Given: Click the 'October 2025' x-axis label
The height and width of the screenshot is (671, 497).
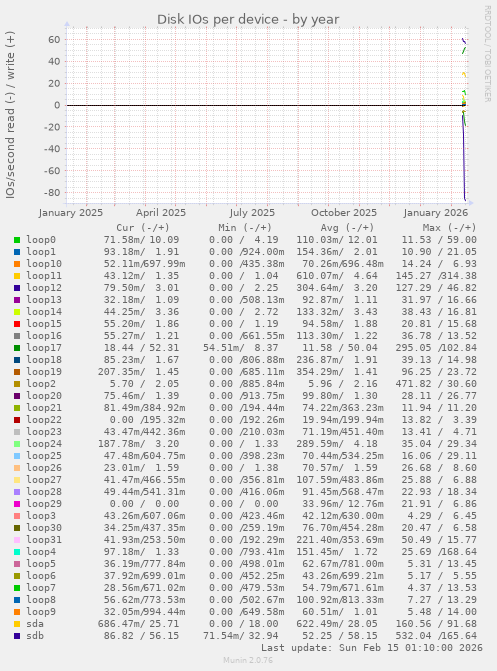Looking at the screenshot, I should (x=344, y=213).
